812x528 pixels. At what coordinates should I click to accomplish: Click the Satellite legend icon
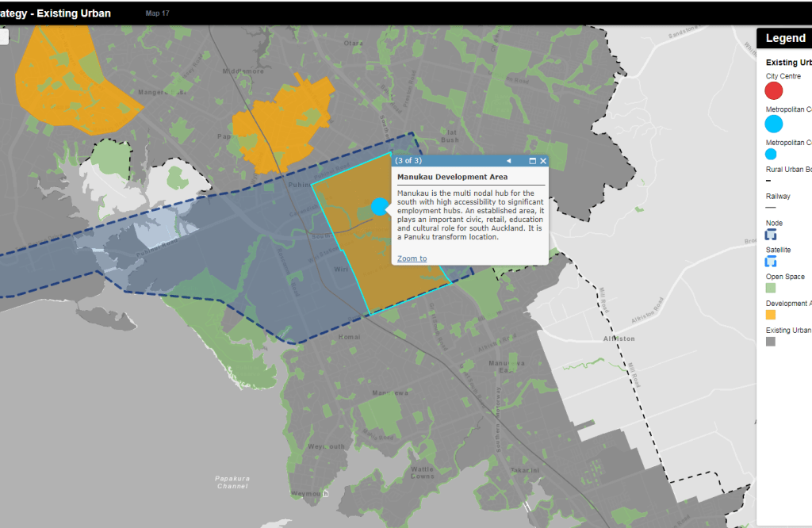point(771,262)
